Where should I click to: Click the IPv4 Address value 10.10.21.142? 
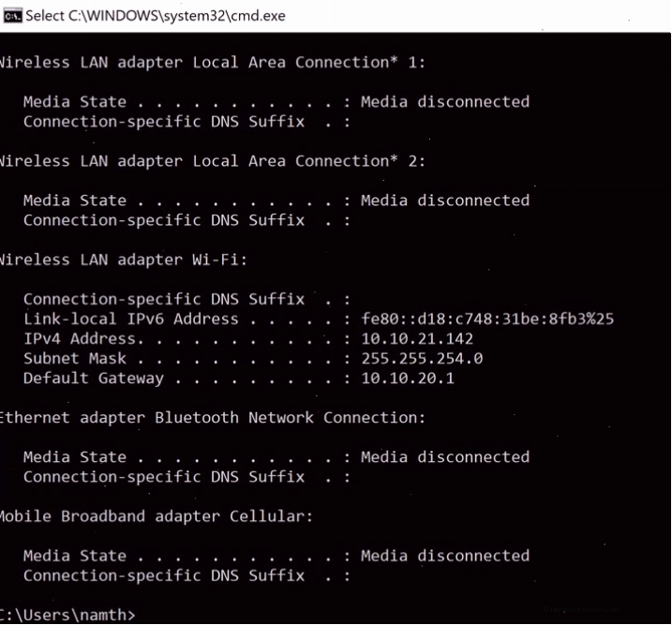(x=417, y=339)
